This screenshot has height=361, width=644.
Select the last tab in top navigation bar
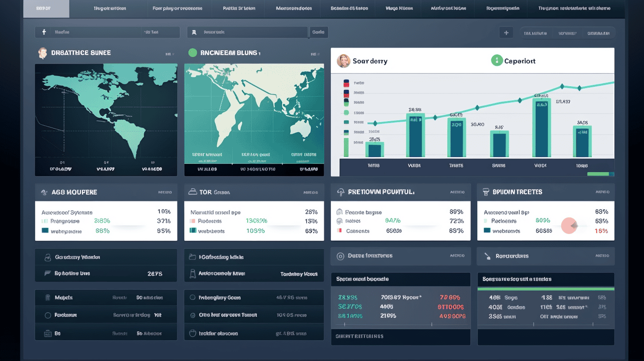pyautogui.click(x=574, y=8)
